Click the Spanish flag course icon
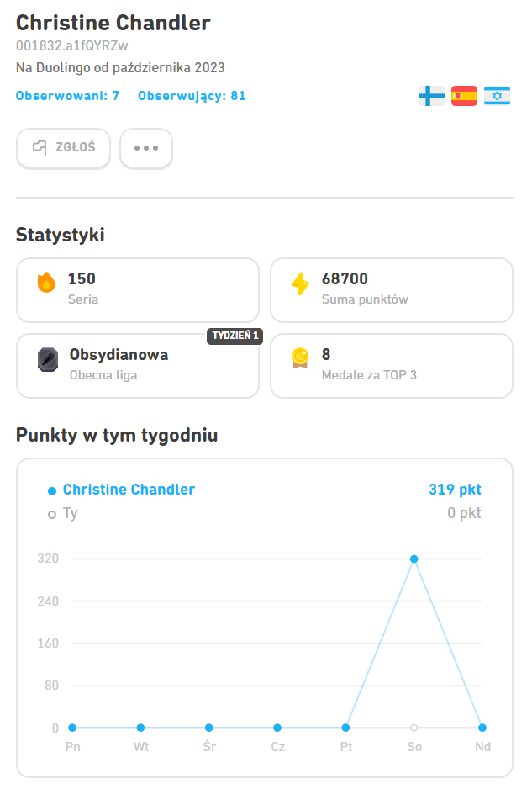This screenshot has height=789, width=532. [x=464, y=96]
